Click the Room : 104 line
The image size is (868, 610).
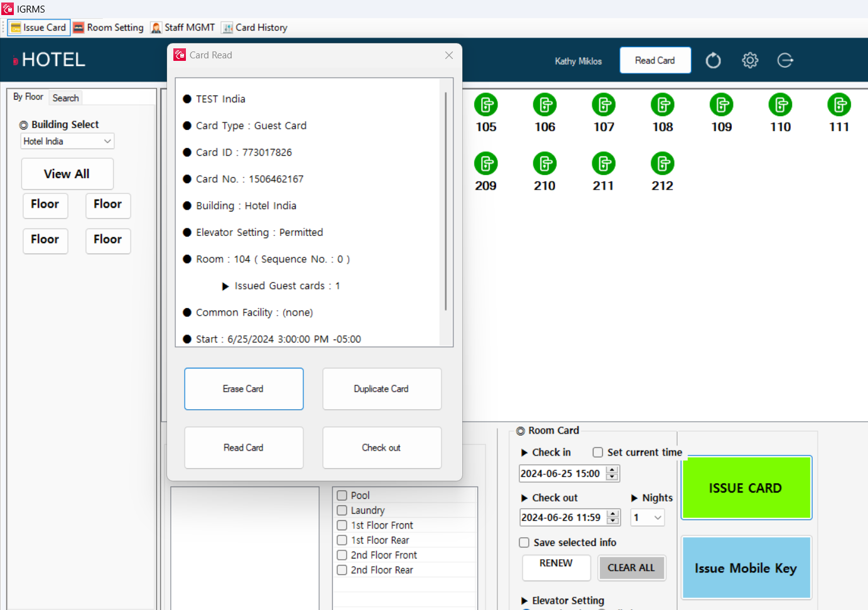266,259
